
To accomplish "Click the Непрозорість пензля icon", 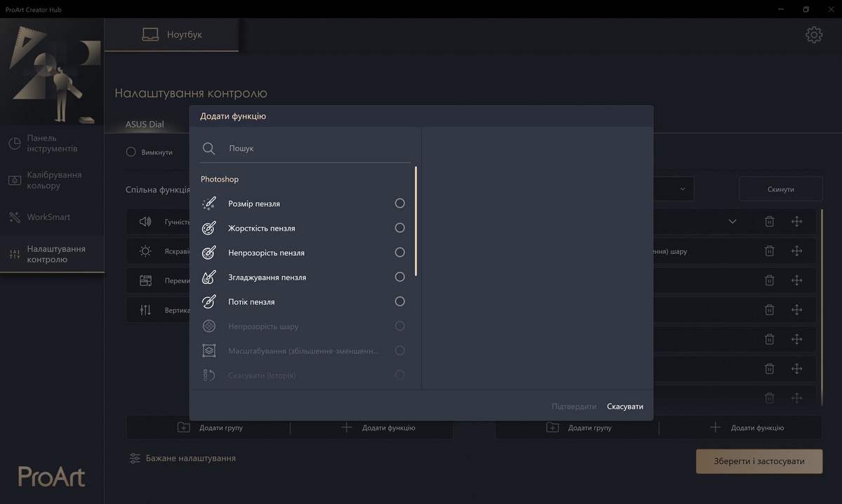I will (x=208, y=252).
